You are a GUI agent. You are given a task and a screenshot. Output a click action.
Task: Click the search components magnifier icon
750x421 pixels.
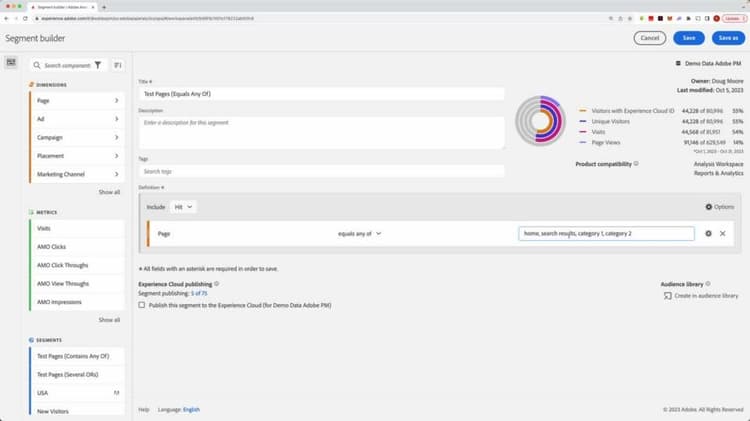click(x=37, y=65)
